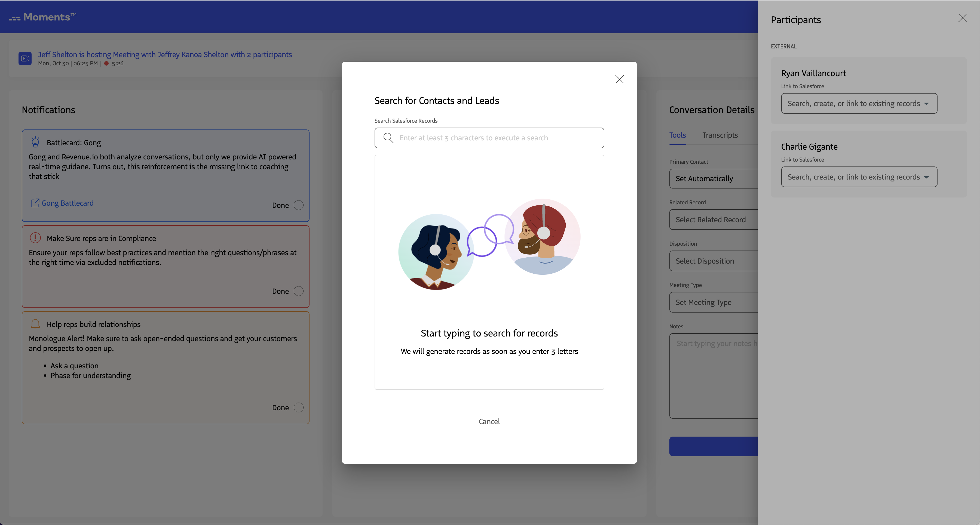980x525 pixels.
Task: Click the red live recording indicator
Action: click(x=107, y=63)
